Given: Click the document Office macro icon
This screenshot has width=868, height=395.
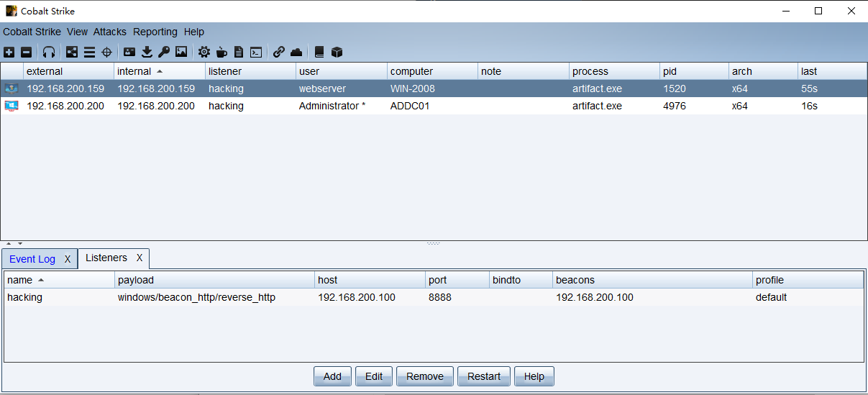Looking at the screenshot, I should click(239, 52).
